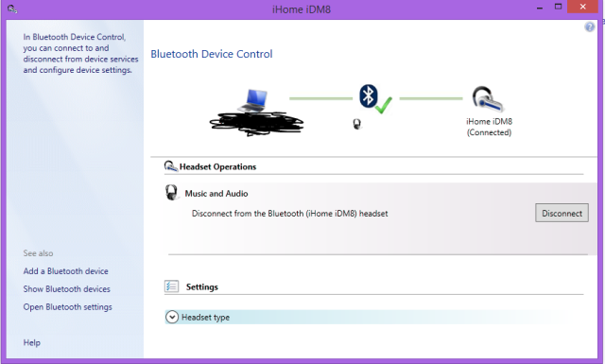Click the Headset Operations heading text
The image size is (605, 364).
pos(217,166)
